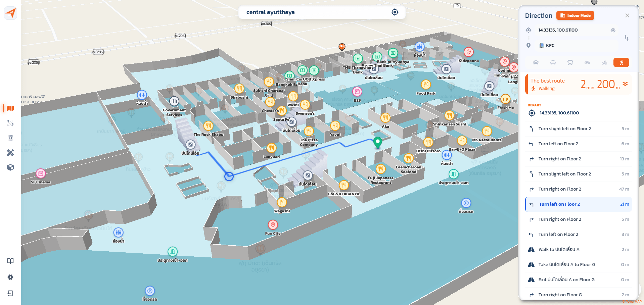Click the CoCo ICHIBANYA restaurant marker
644x305 pixels.
click(x=343, y=185)
